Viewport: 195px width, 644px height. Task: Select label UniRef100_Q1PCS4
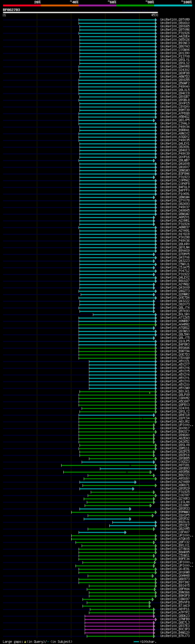coord(175,418)
